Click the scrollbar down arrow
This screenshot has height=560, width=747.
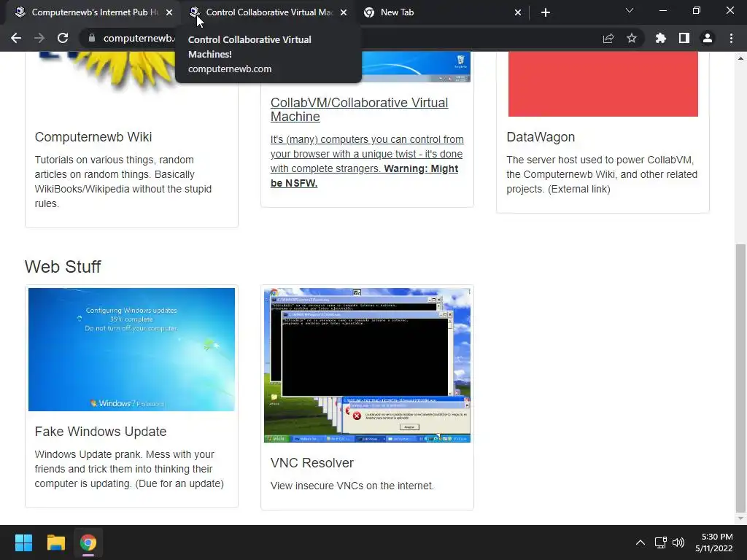pos(740,518)
